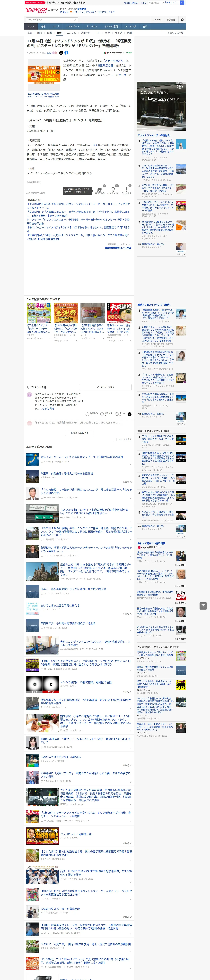Click the うーん face on first comment
The image size is (210, 980).
[x=117, y=414]
